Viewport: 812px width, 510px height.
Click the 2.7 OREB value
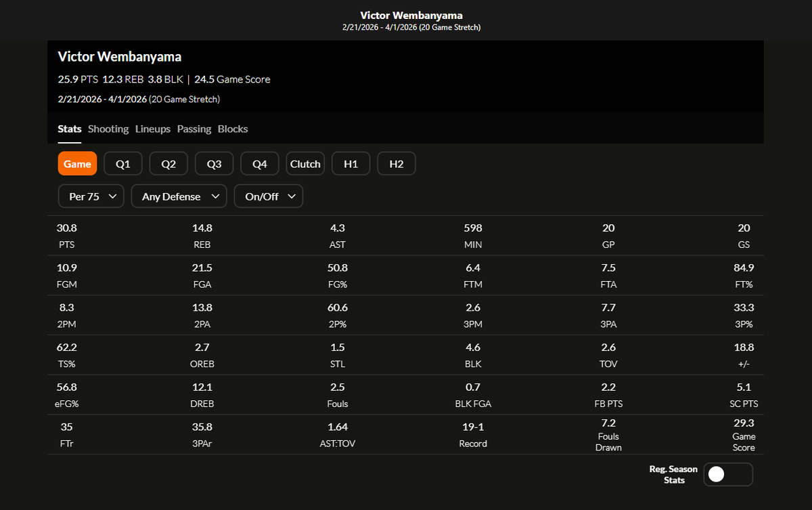pyautogui.click(x=202, y=347)
